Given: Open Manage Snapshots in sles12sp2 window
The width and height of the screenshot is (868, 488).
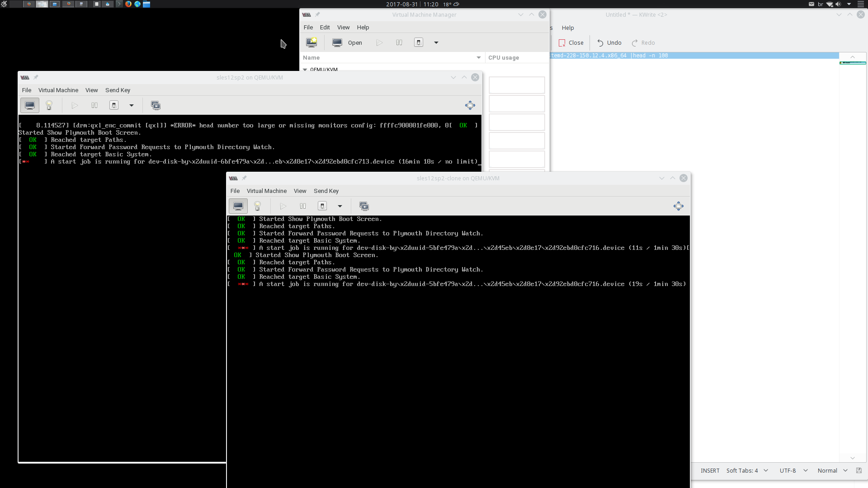Looking at the screenshot, I should coord(156,105).
